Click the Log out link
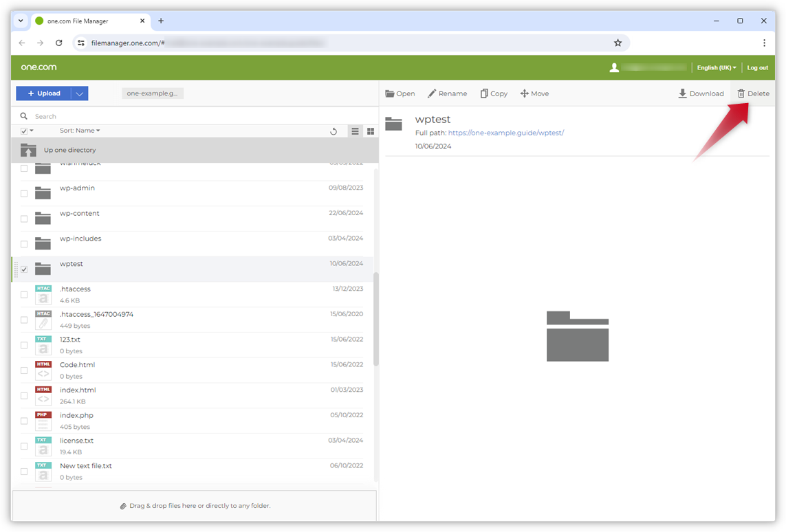Image resolution: width=786 pixels, height=532 pixels. 757,68
